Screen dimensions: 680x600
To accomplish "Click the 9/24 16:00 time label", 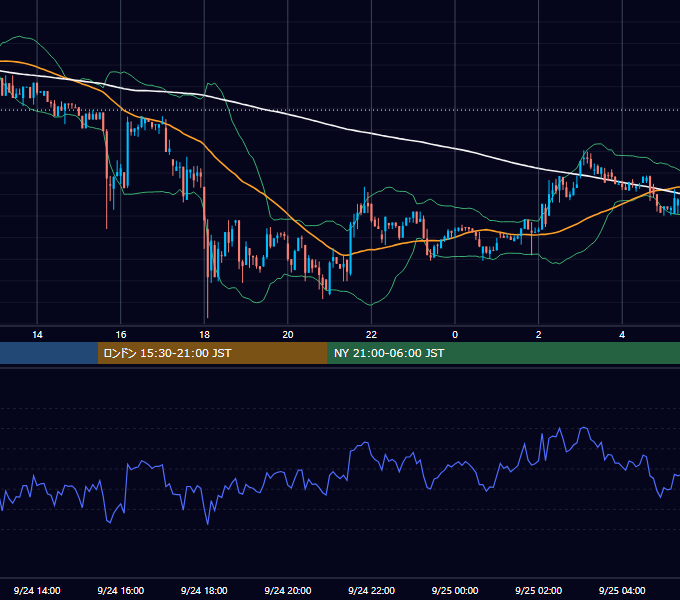I will pos(121,590).
